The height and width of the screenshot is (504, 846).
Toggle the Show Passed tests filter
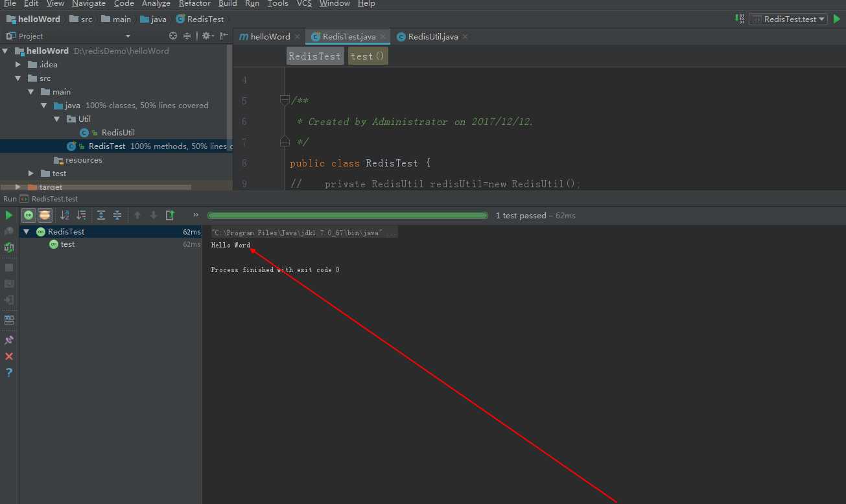tap(29, 215)
